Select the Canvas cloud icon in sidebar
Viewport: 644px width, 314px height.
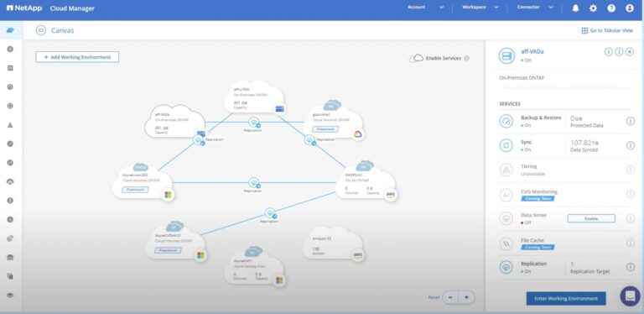(11, 30)
